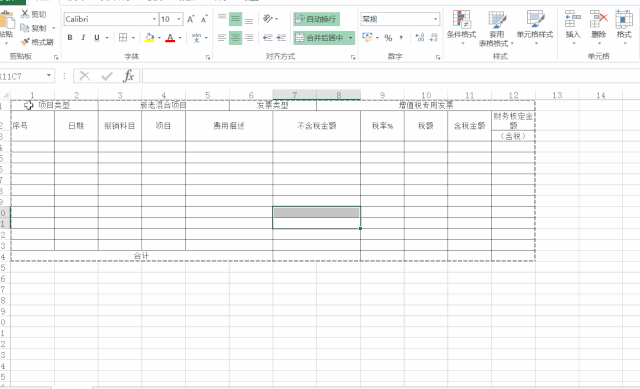Viewport: 640px width, 389px height.
Task: Apply red font color to text
Action: point(170,38)
